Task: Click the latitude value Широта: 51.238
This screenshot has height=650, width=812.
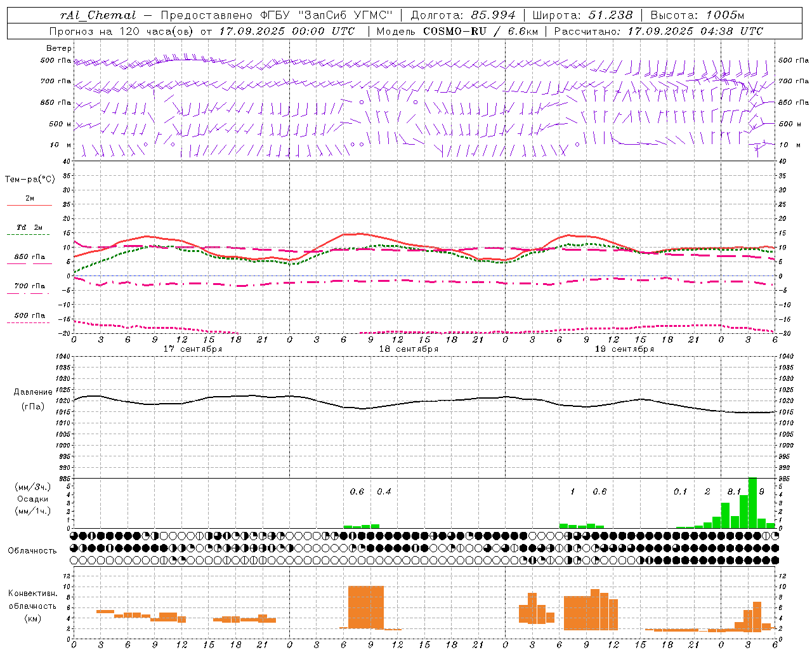Action: tap(582, 15)
